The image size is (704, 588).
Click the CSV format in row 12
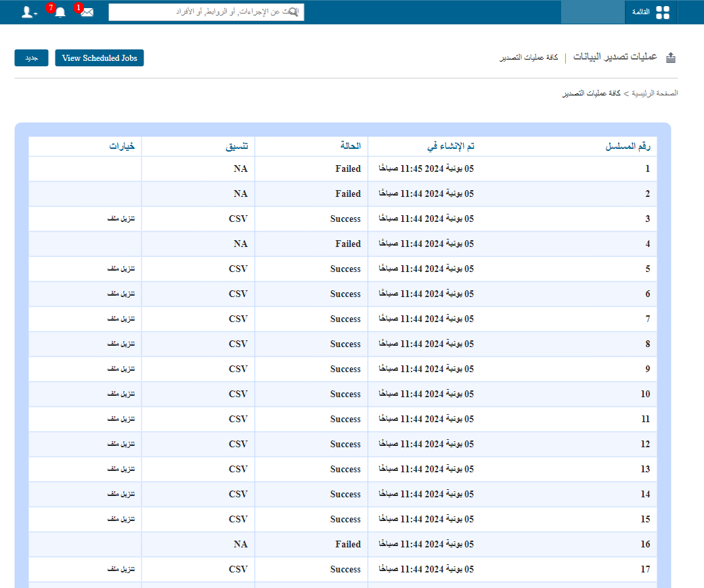click(238, 444)
